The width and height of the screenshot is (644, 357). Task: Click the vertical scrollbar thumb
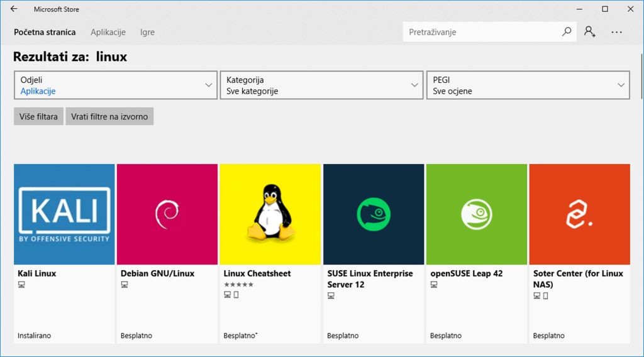click(641, 76)
